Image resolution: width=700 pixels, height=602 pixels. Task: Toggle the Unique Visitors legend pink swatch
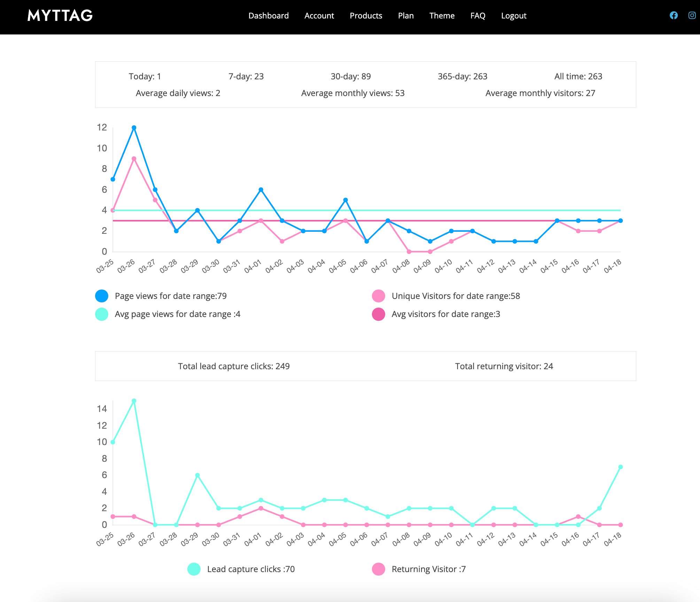[x=378, y=296]
